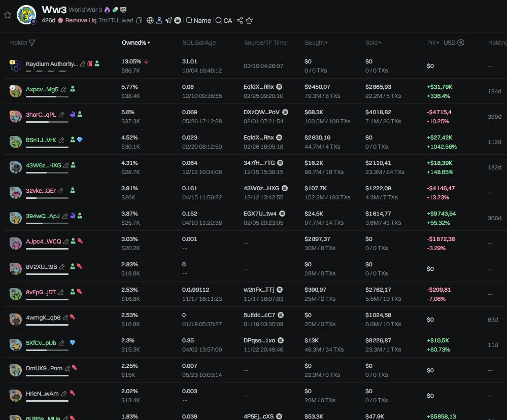
Task: Click blue diamond icon beside 5XfCv...pUb
Action: (x=73, y=342)
